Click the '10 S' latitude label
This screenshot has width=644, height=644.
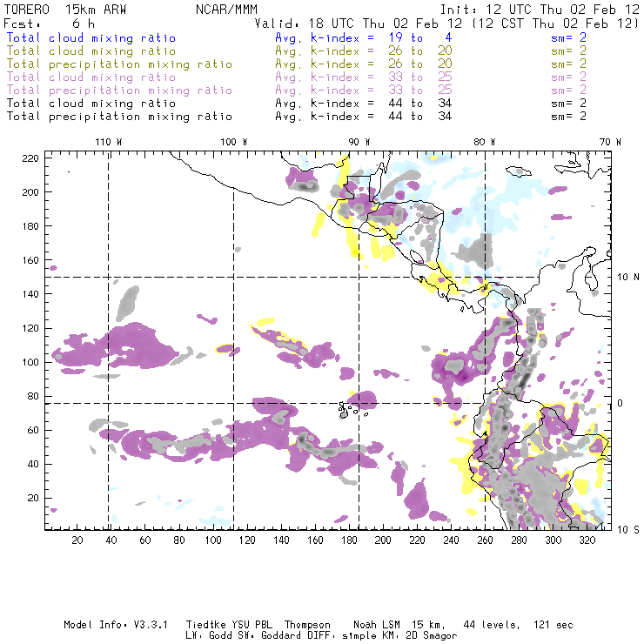[628, 530]
